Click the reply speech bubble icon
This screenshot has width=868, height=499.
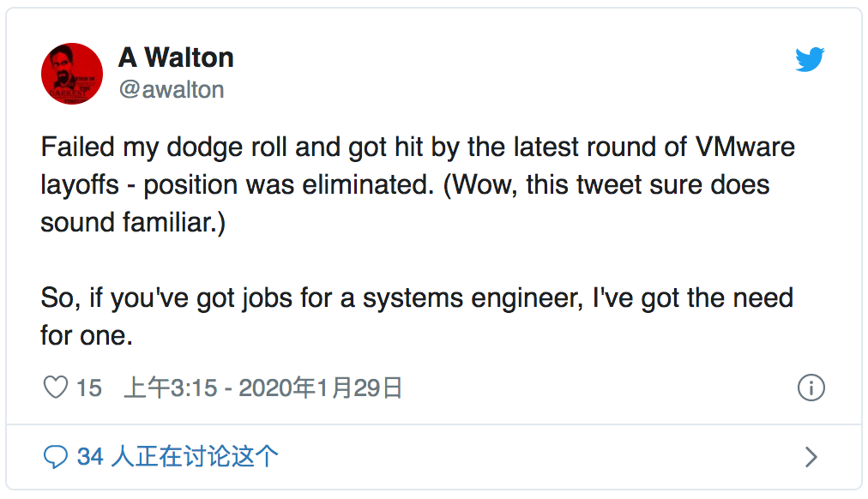(56, 457)
